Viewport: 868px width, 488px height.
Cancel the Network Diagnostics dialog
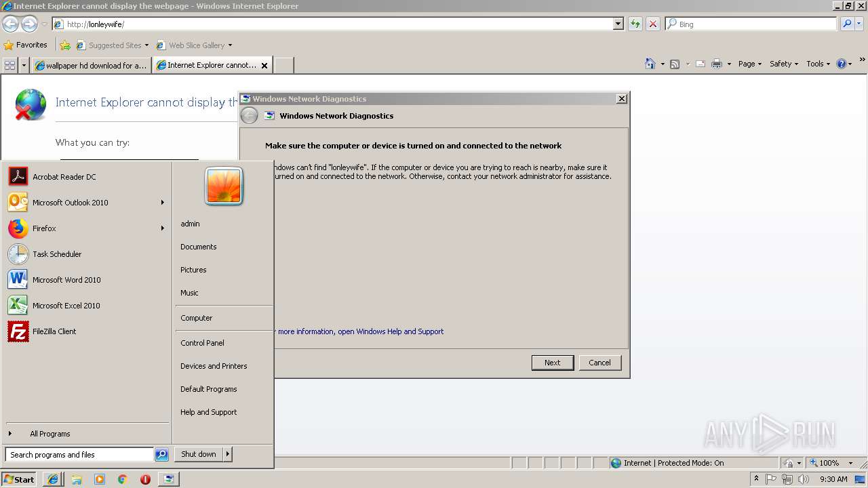599,363
